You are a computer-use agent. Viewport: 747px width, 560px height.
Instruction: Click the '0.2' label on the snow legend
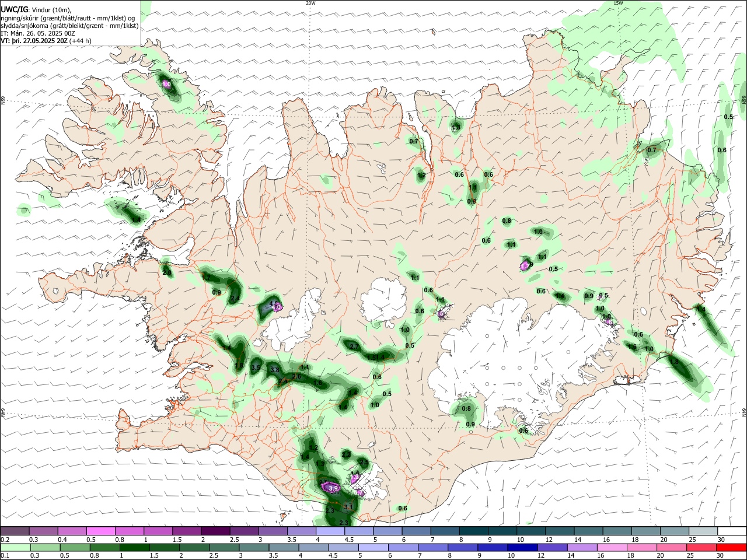[5, 540]
